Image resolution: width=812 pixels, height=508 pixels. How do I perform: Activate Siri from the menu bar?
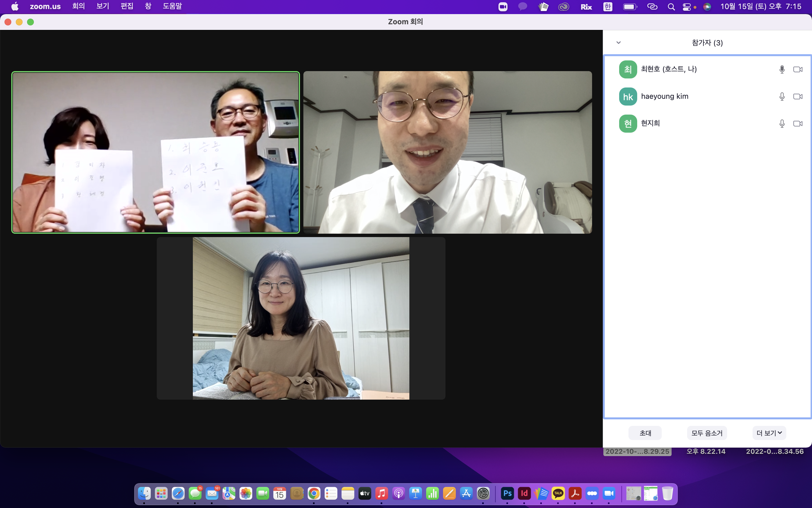707,7
